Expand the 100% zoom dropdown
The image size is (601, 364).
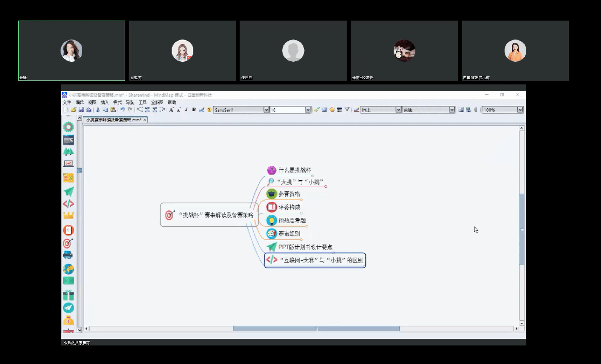520,110
